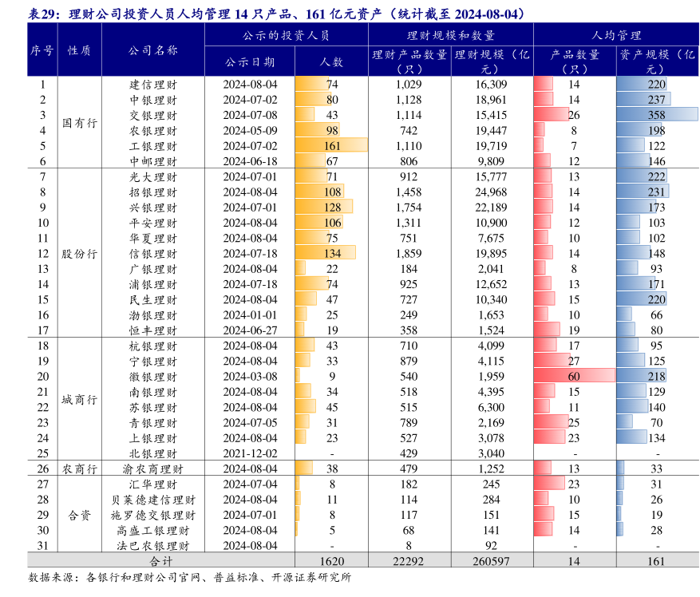
Task: Select the 公示日期 sub-header cell
Action: coord(250,61)
